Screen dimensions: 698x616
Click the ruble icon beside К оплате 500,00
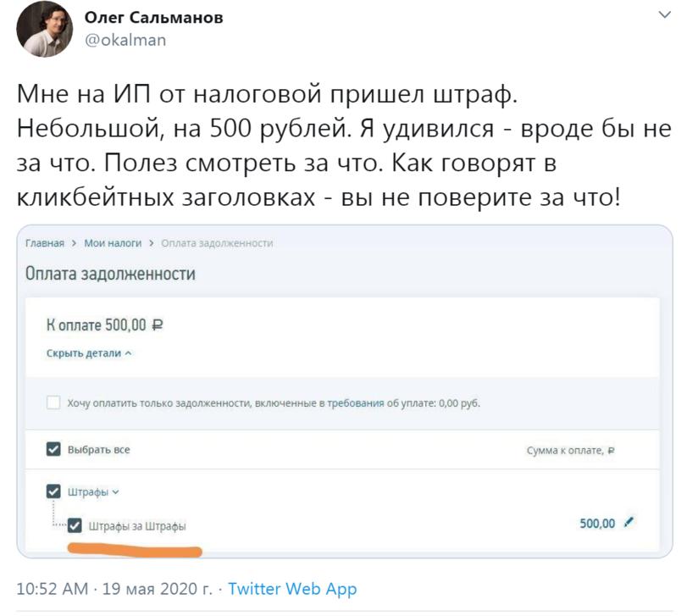(x=158, y=325)
